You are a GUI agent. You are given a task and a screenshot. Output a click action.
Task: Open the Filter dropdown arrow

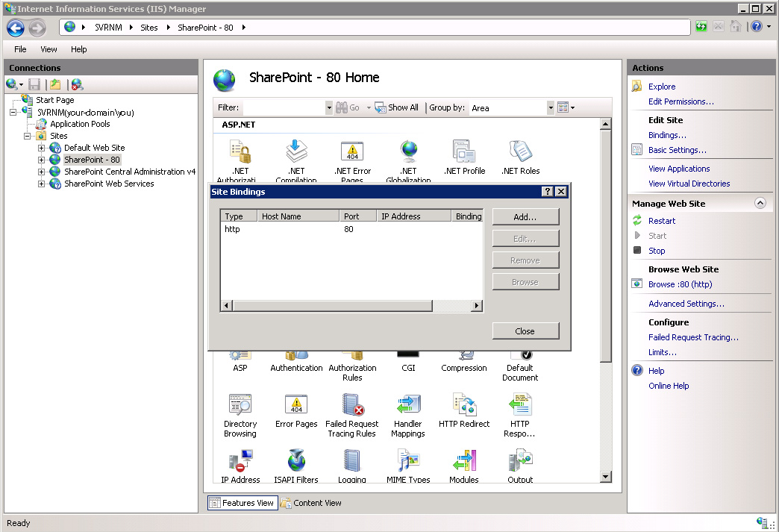click(329, 107)
